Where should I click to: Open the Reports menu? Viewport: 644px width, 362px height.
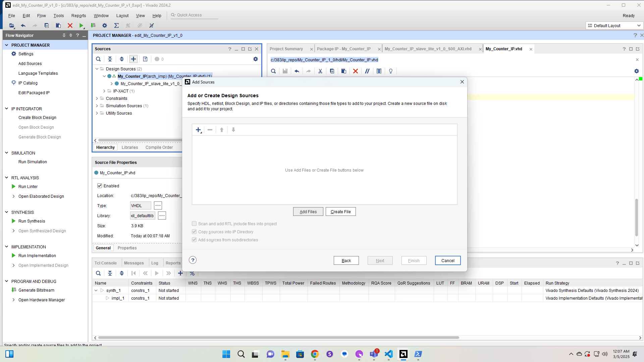(78, 16)
